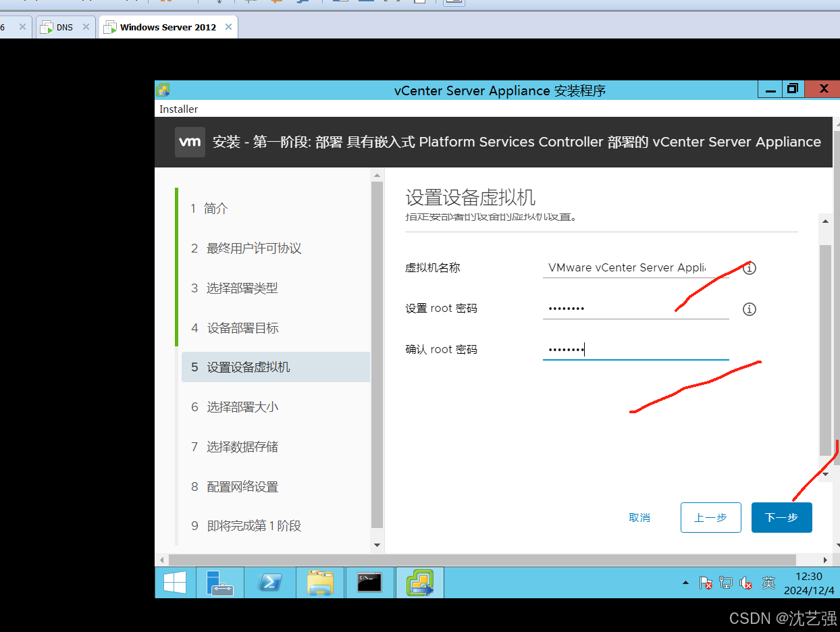Screen dimensions: 840x632
Task: Click the Action Center flag tray icon
Action: [x=706, y=583]
